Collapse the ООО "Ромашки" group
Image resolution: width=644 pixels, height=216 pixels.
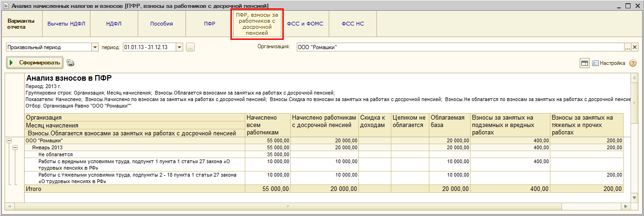coord(9,140)
